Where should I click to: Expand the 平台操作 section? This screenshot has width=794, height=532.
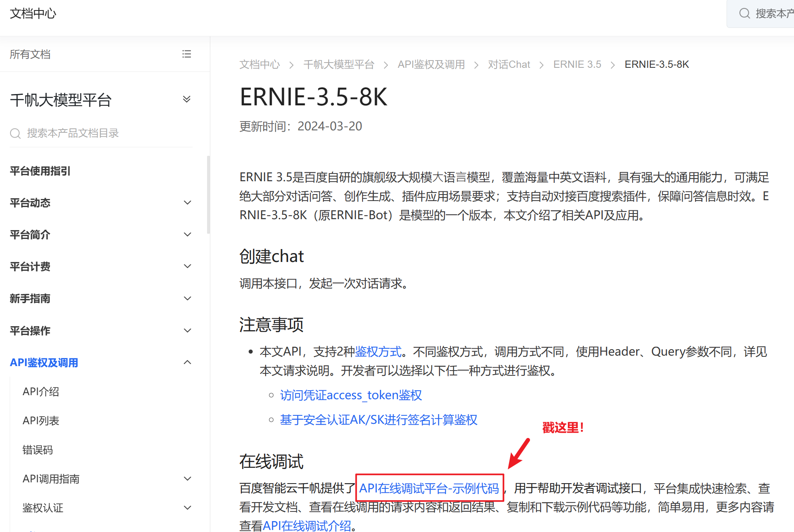187,331
